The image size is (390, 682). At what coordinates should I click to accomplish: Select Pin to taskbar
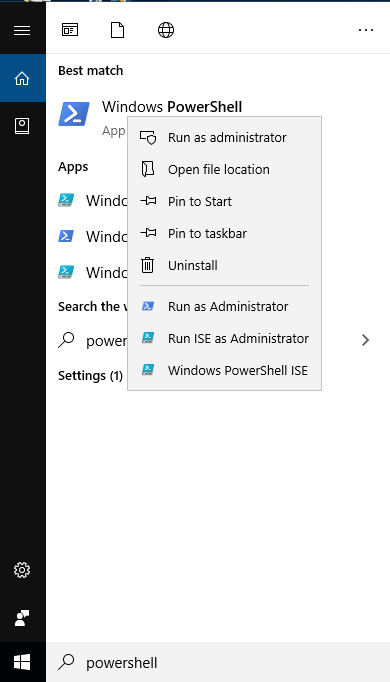click(224, 234)
